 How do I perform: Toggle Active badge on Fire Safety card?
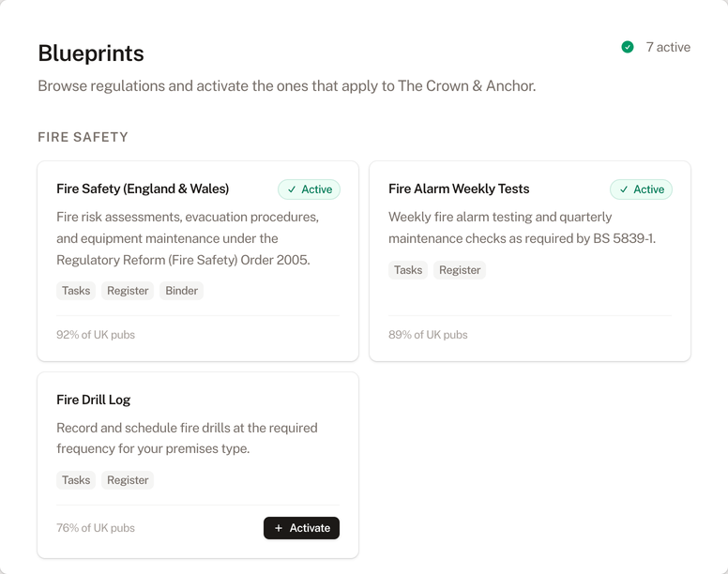309,189
